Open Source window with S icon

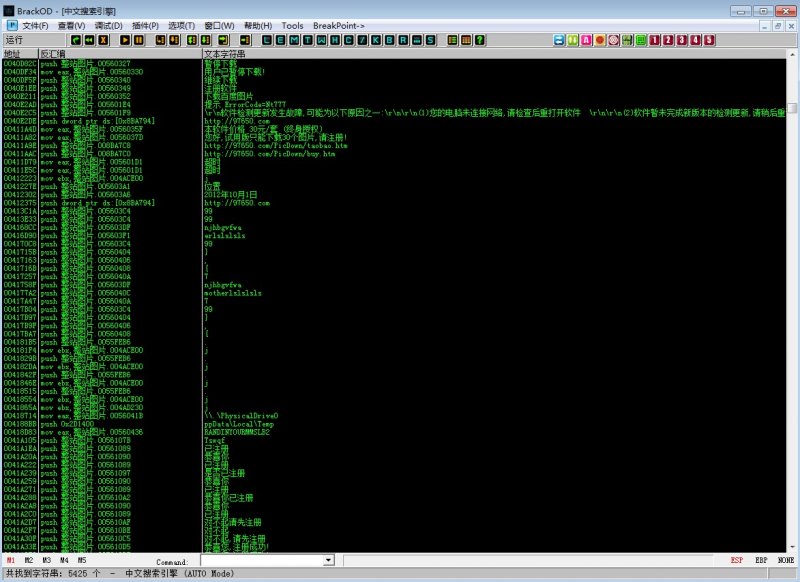[430, 40]
